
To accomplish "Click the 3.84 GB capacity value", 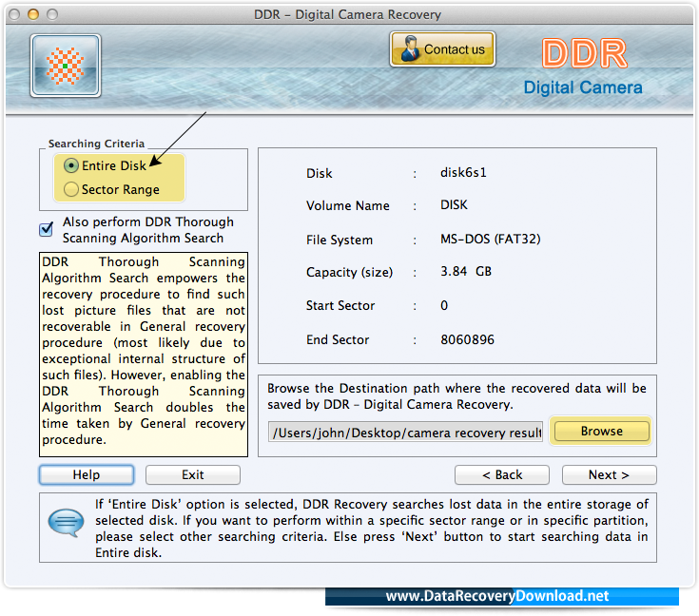I will coord(466,272).
